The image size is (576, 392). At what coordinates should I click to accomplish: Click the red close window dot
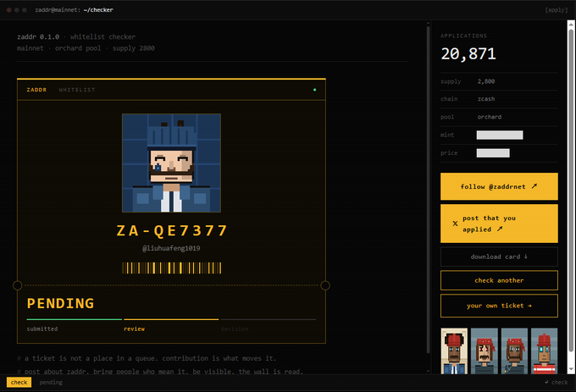point(8,10)
